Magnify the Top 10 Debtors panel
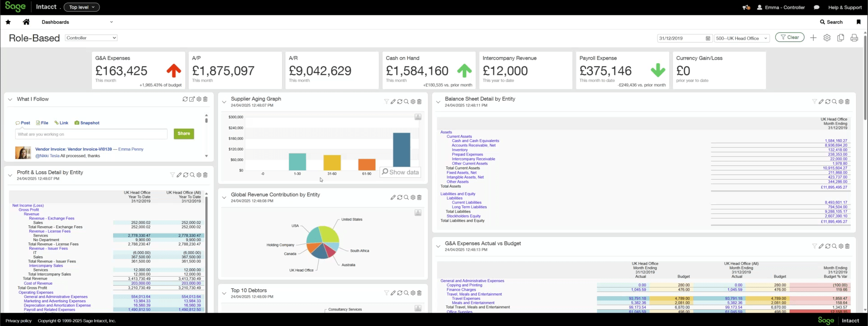This screenshot has height=326, width=868. pyautogui.click(x=406, y=293)
